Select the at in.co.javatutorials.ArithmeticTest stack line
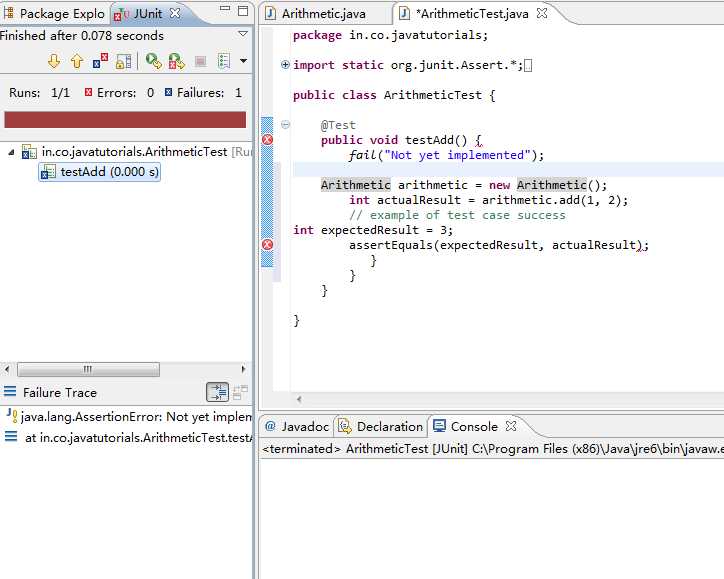The height and width of the screenshot is (579, 724). tap(129, 437)
